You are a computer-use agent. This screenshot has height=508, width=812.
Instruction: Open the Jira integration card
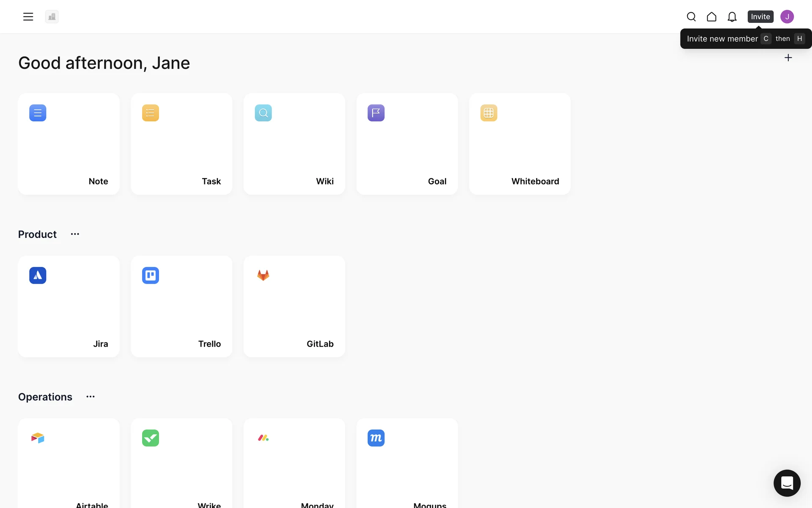coord(69,306)
